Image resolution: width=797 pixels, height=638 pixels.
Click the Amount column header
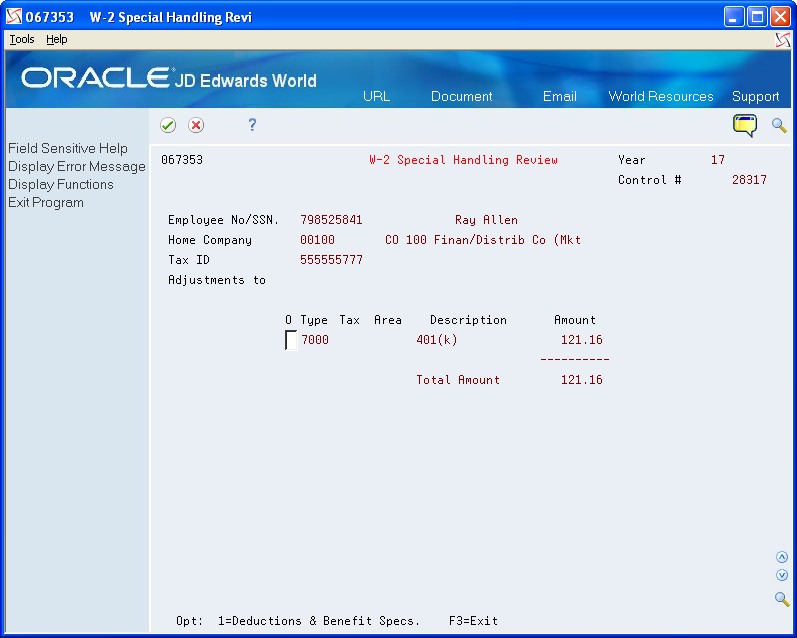point(575,320)
